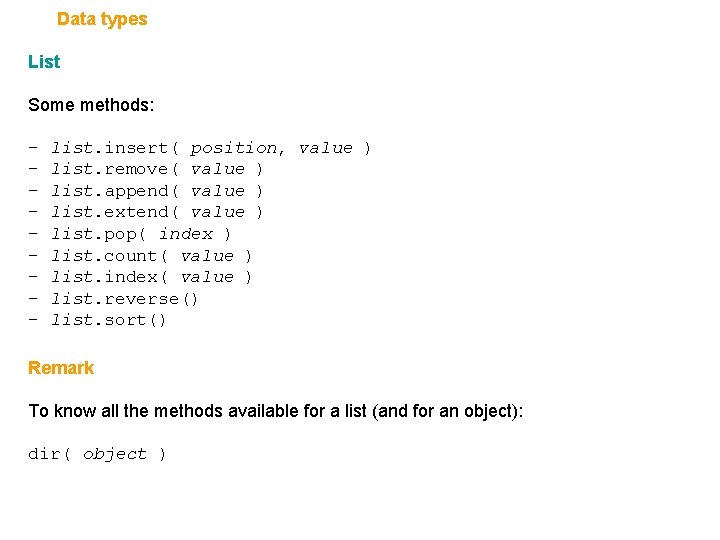Screen dimensions: 720x540
Task: Select the list.remove( value ) line
Action: tap(157, 169)
